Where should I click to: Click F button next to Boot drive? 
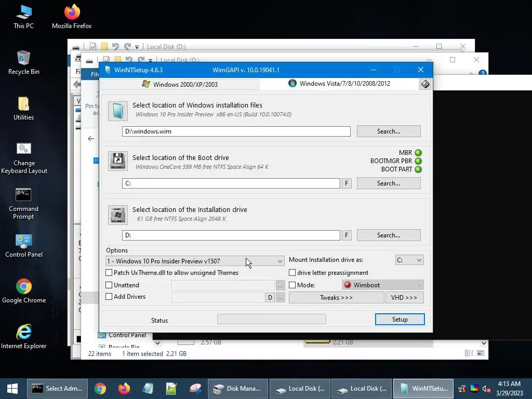347,183
